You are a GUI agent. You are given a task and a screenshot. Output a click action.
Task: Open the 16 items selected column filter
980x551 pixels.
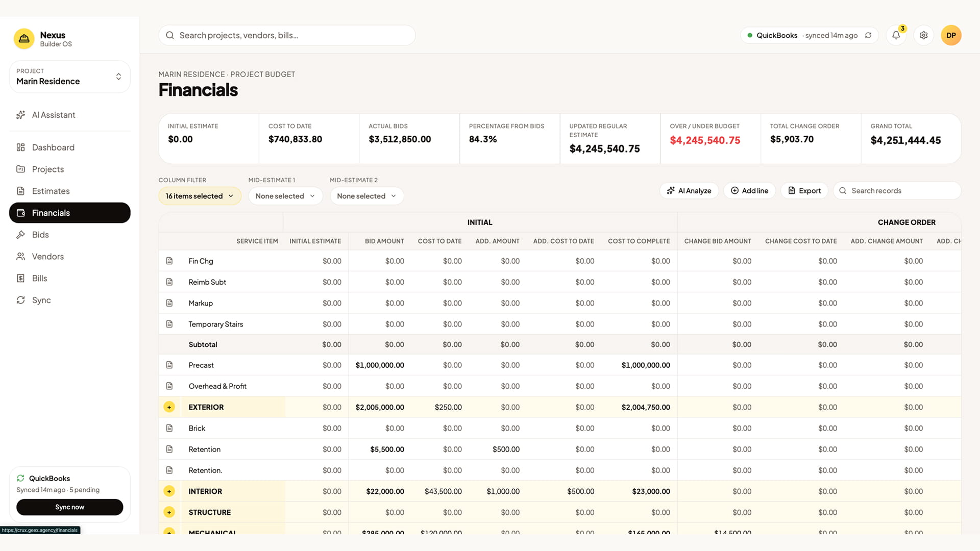pyautogui.click(x=200, y=196)
